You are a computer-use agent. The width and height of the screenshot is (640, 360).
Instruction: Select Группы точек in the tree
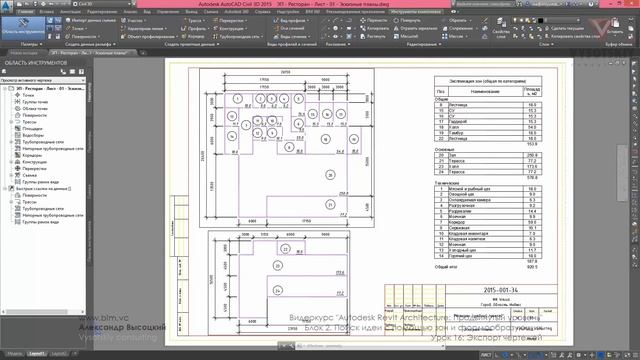tap(35, 102)
